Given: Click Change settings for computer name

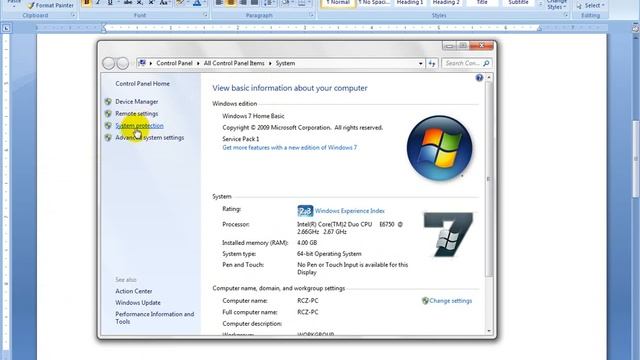Looking at the screenshot, I should [450, 301].
